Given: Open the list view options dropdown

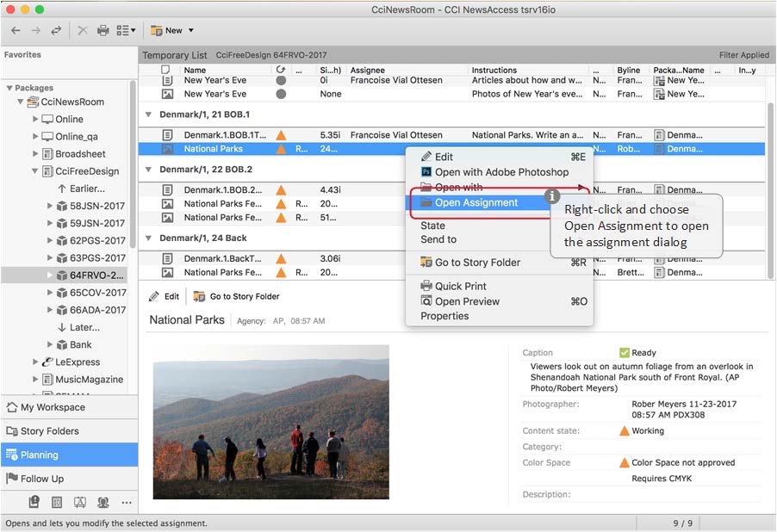Looking at the screenshot, I should click(127, 30).
